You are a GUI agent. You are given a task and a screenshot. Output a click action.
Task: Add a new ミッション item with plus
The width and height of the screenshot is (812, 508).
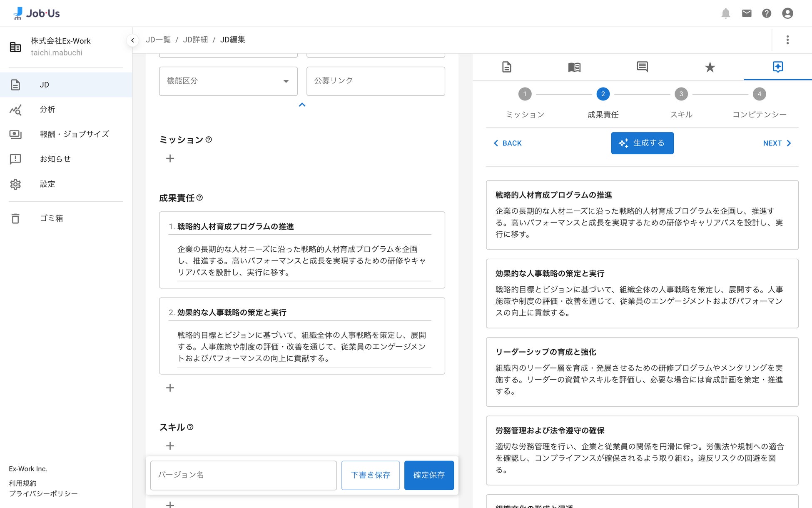coord(170,158)
